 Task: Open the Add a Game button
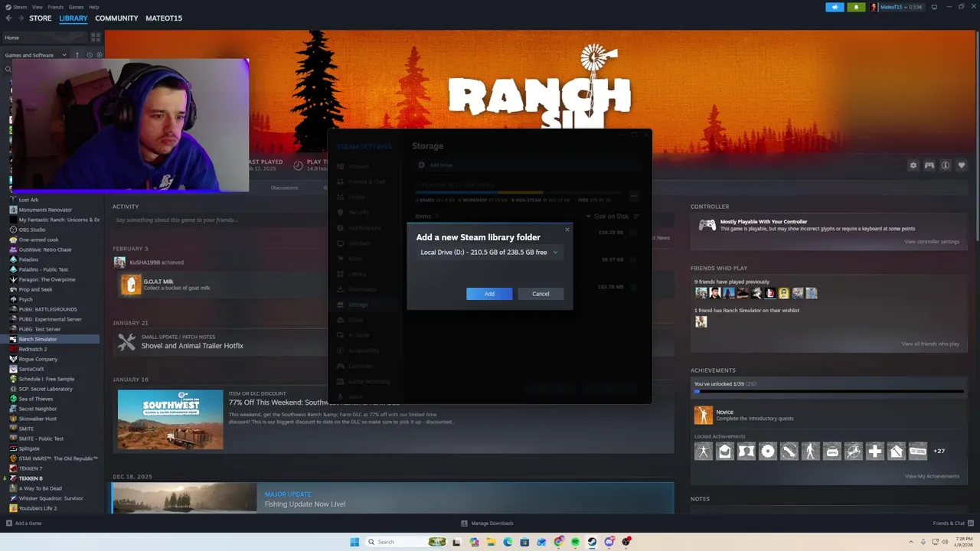[x=24, y=523]
